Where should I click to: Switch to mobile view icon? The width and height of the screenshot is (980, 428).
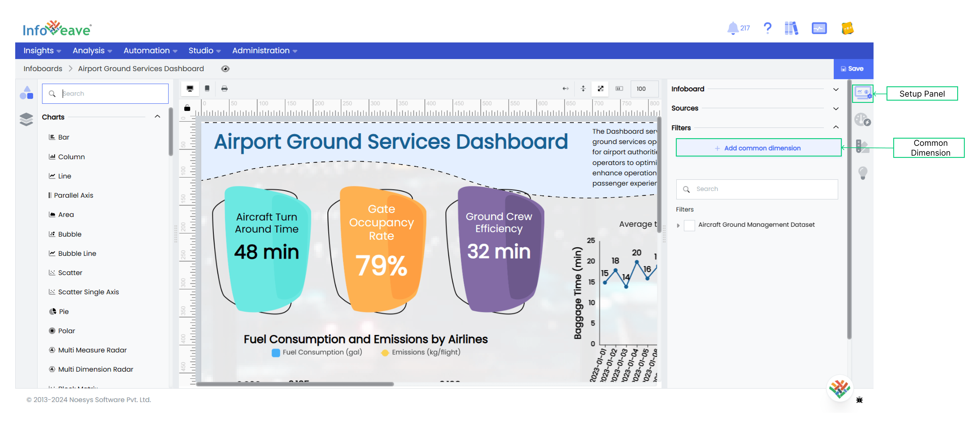(x=207, y=89)
